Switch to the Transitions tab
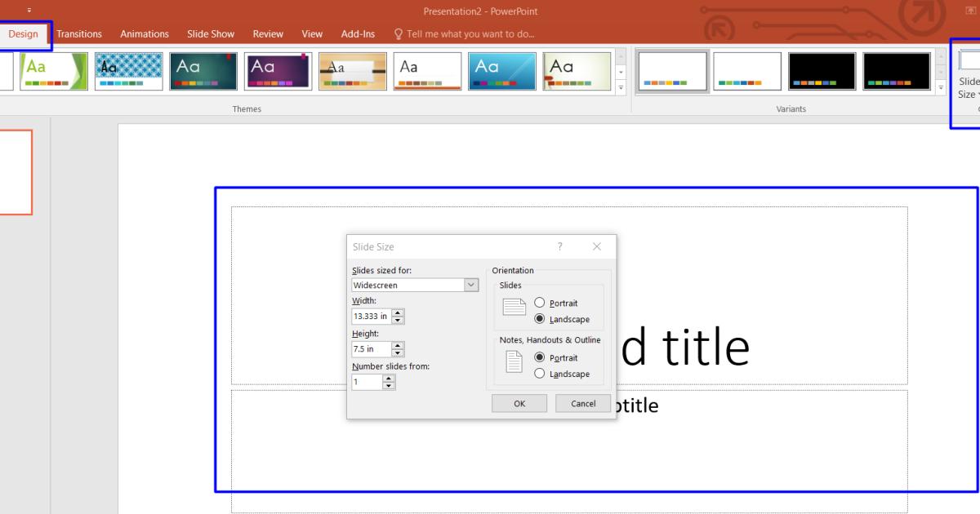This screenshot has width=980, height=514. pos(78,33)
